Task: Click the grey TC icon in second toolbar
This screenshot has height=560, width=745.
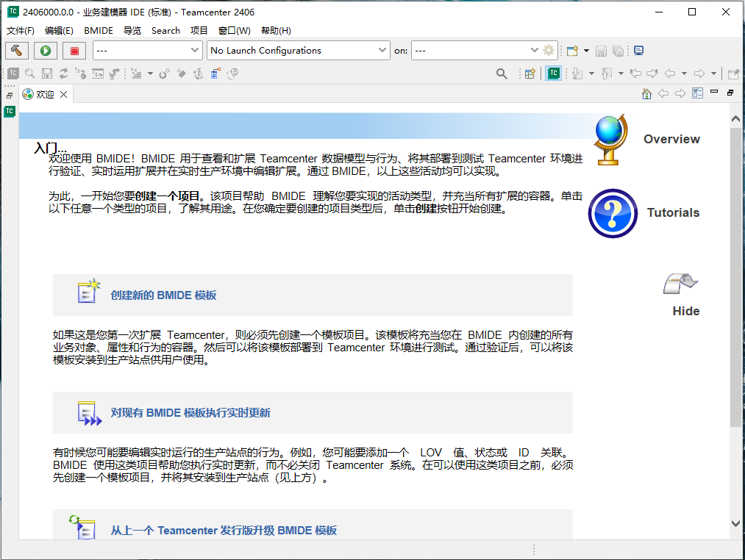Action: click(13, 73)
